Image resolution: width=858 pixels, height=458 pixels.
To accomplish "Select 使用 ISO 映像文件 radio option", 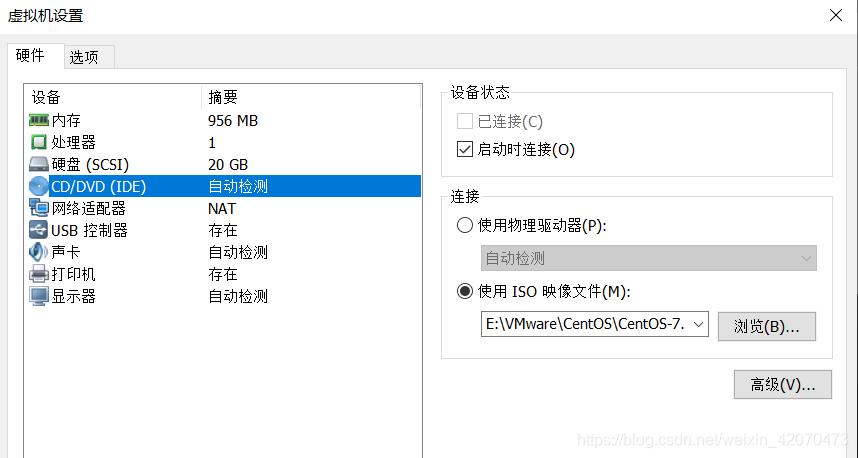I will tap(465, 292).
